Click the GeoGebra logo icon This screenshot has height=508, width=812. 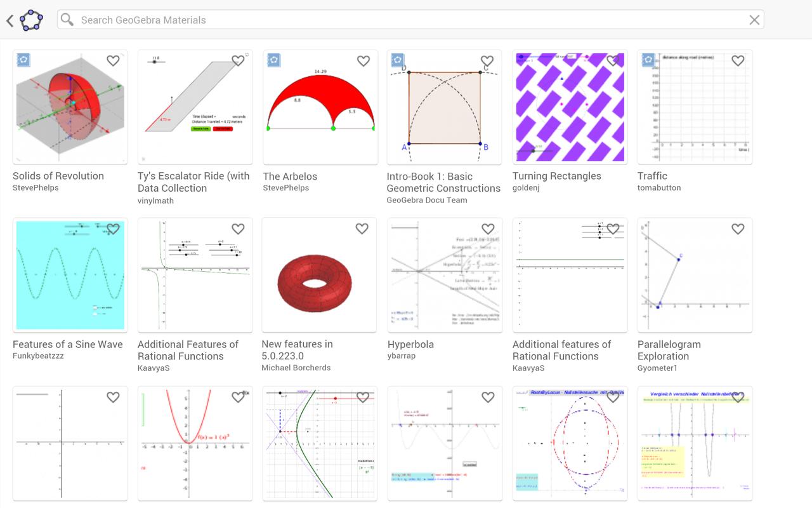[x=29, y=20]
